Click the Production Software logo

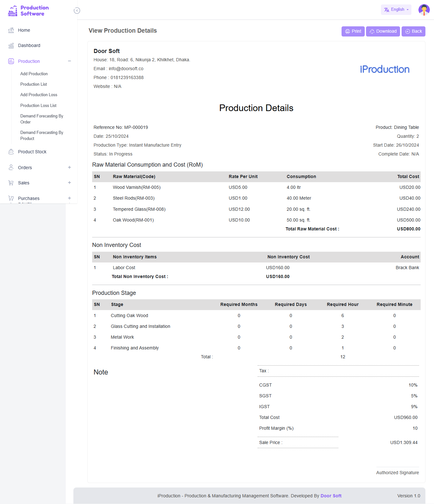pyautogui.click(x=29, y=11)
